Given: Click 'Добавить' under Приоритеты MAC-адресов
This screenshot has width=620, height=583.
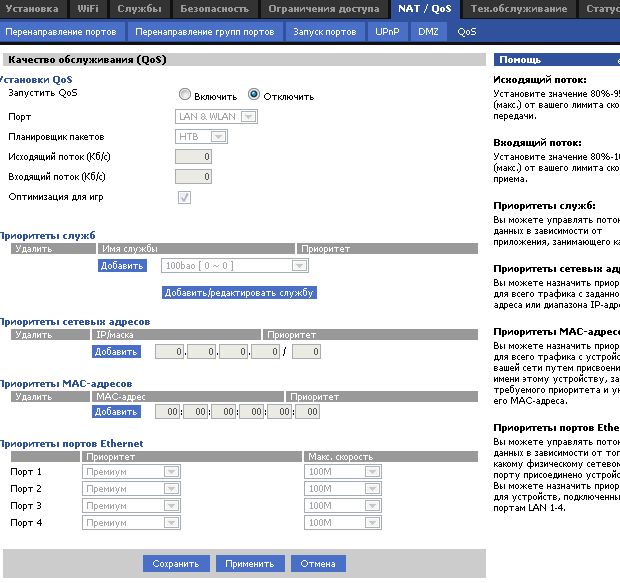Looking at the screenshot, I should tap(116, 412).
